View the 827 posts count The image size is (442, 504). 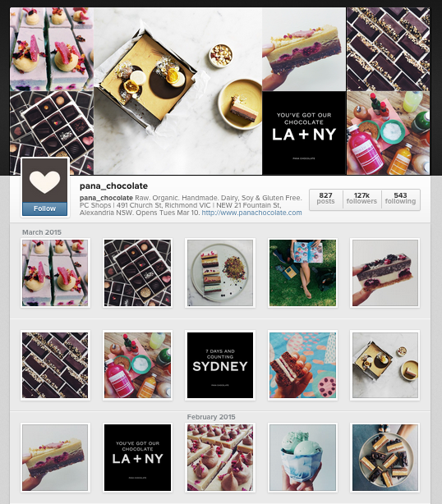point(325,199)
